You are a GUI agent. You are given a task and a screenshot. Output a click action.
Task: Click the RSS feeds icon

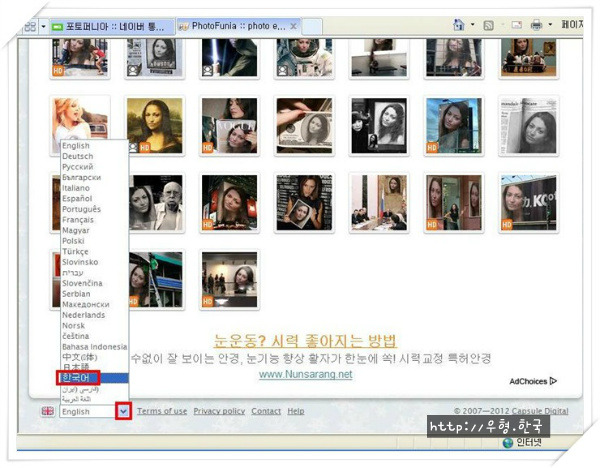pos(488,25)
